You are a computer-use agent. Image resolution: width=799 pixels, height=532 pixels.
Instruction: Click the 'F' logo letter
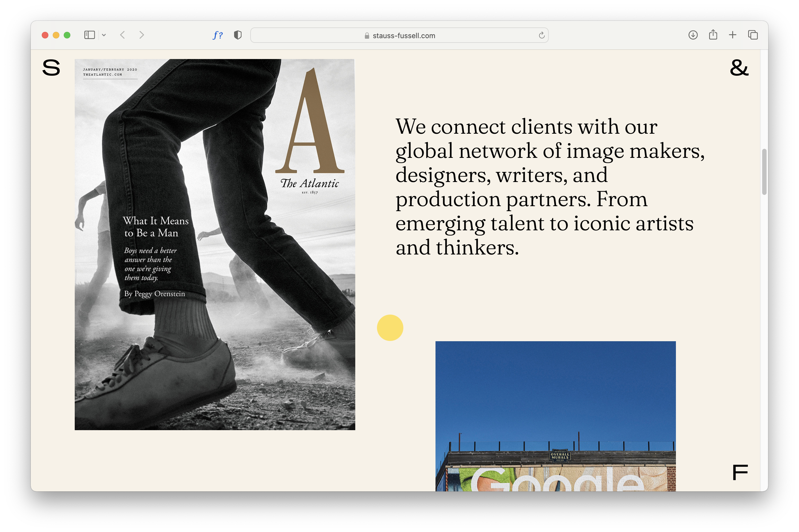[x=740, y=472]
